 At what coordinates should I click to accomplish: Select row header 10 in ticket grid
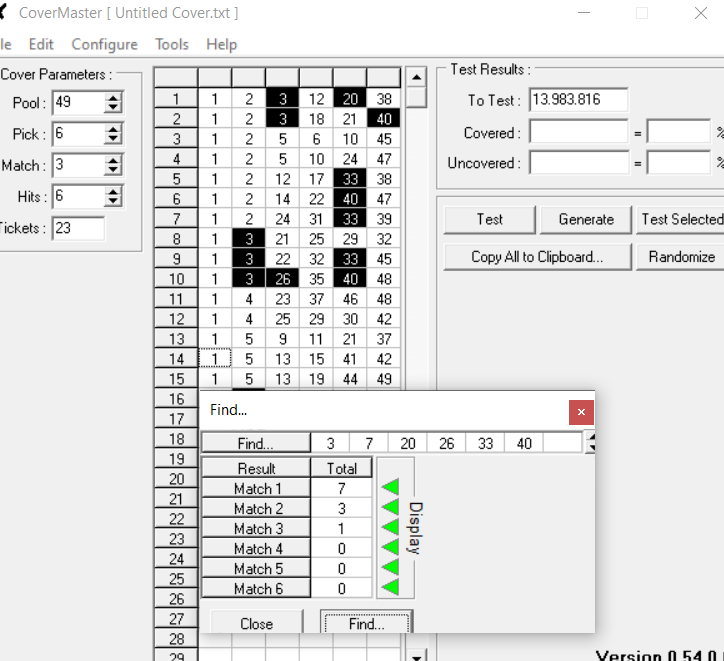(x=176, y=279)
